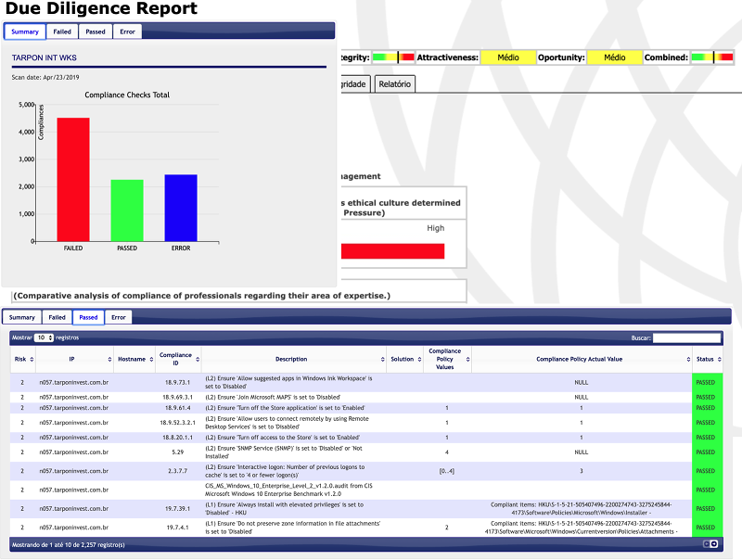Open the records-per-page dropdown
This screenshot has width=742, height=560.
point(44,338)
